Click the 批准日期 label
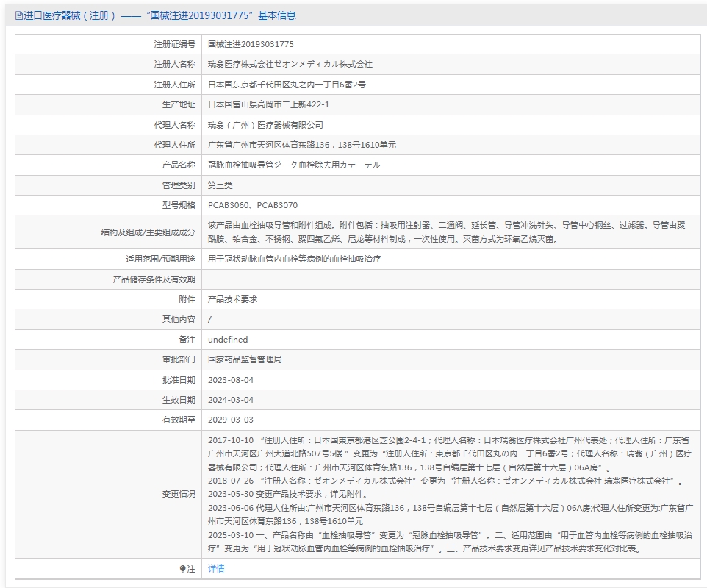This screenshot has width=707, height=588. pos(179,380)
